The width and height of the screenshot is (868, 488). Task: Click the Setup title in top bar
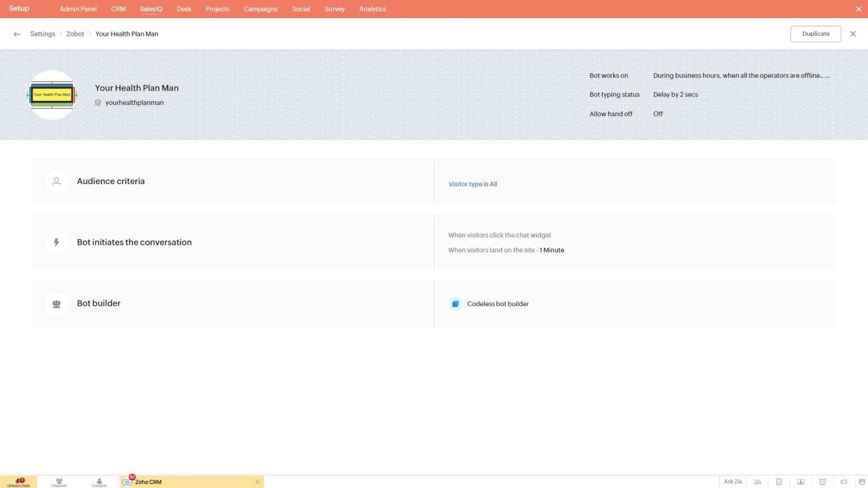click(19, 9)
